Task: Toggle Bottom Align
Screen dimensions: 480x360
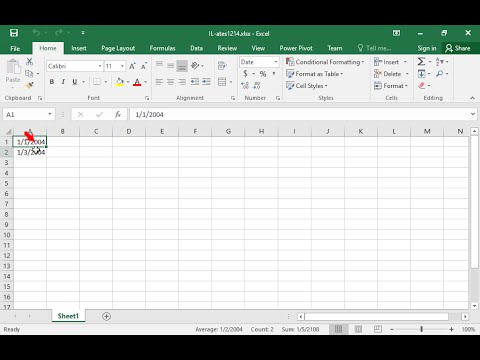Action: click(x=182, y=66)
